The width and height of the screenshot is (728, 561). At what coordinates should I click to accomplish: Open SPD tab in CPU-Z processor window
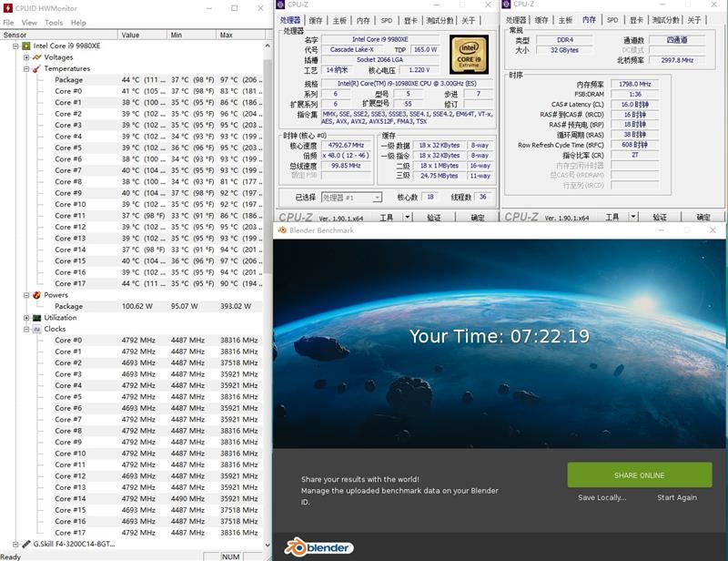(387, 20)
